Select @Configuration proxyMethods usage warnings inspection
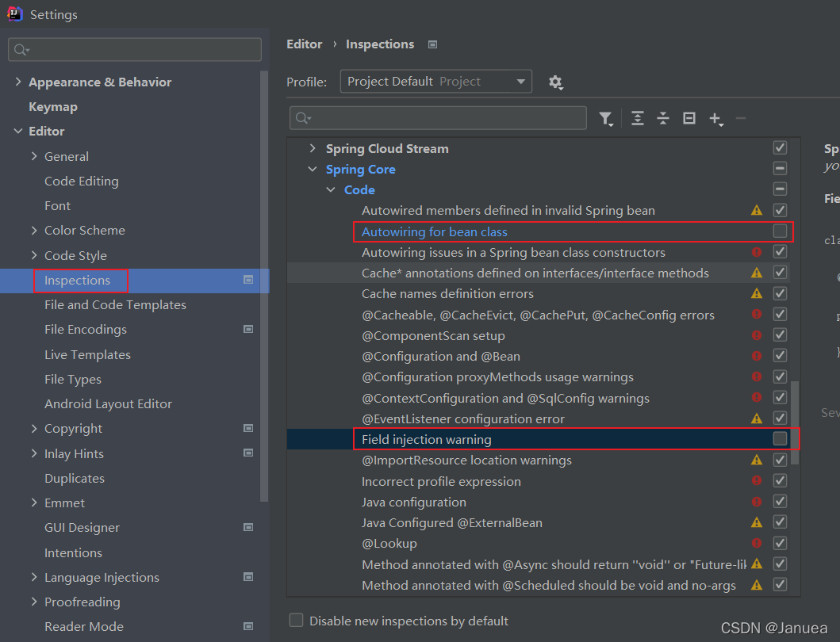 click(x=497, y=377)
